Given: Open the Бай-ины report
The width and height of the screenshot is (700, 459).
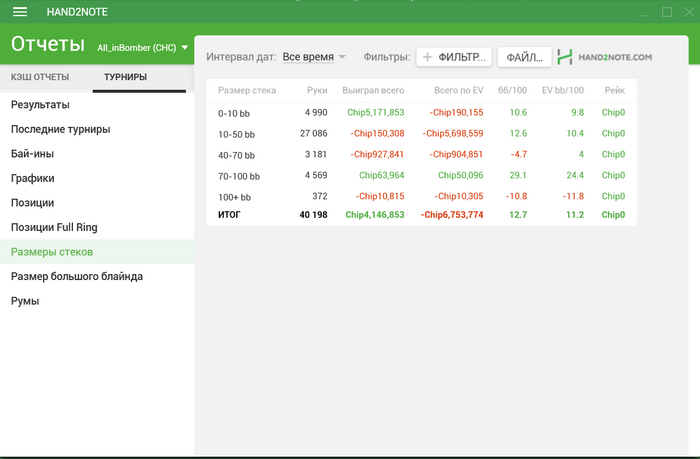Looking at the screenshot, I should point(97,154).
